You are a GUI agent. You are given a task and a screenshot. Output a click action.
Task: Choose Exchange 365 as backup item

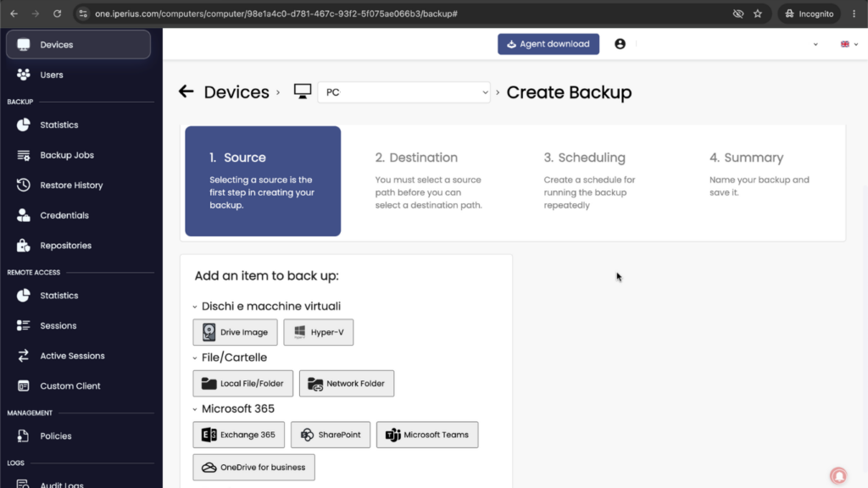pos(238,435)
